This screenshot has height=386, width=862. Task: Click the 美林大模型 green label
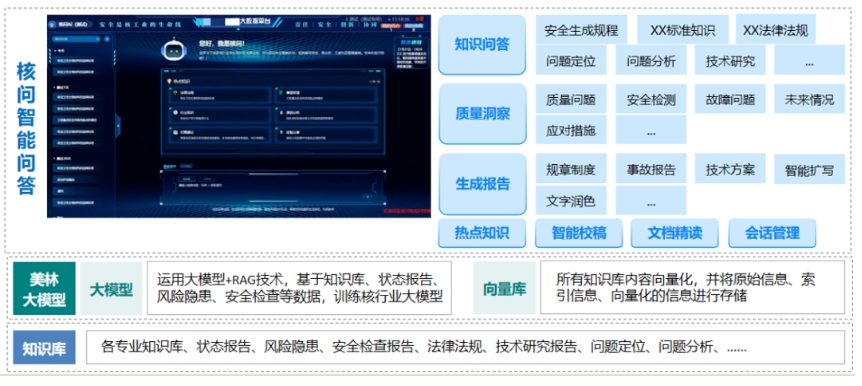click(x=45, y=289)
